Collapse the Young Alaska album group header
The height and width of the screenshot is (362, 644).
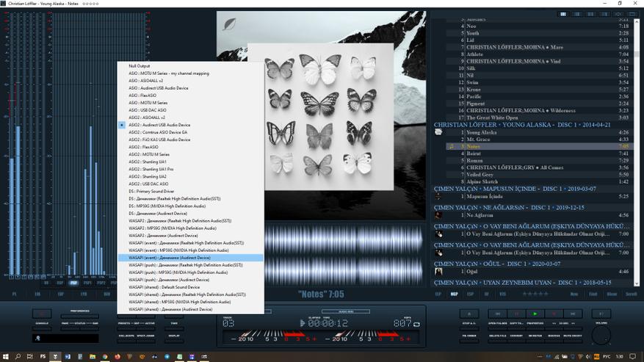pyautogui.click(x=521, y=125)
